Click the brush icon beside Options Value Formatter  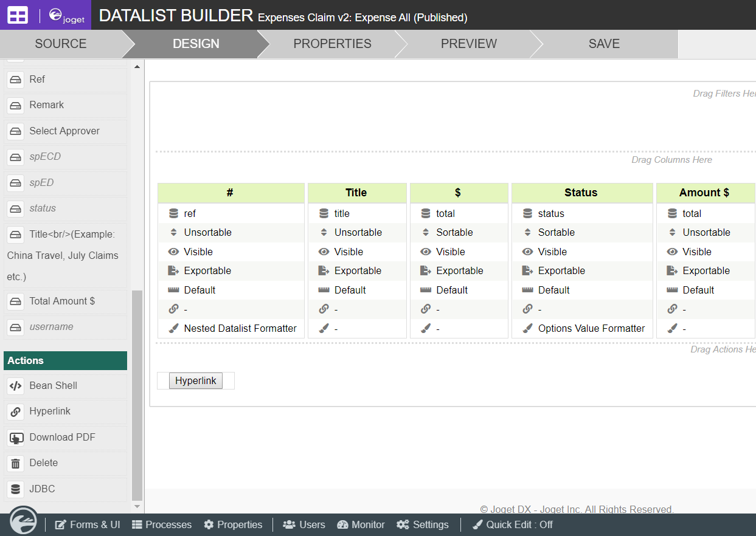(527, 328)
